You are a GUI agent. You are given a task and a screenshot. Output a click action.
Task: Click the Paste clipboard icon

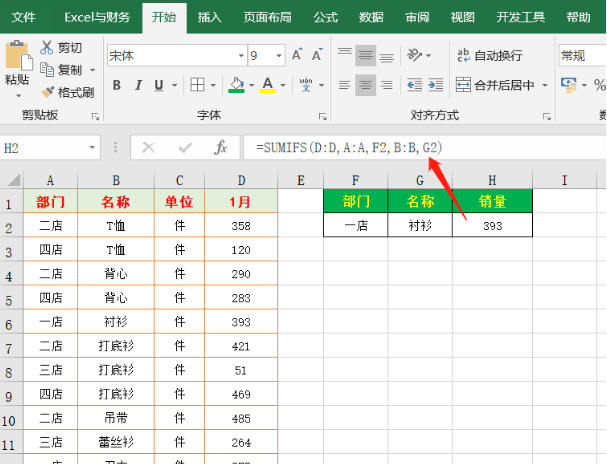coord(18,55)
